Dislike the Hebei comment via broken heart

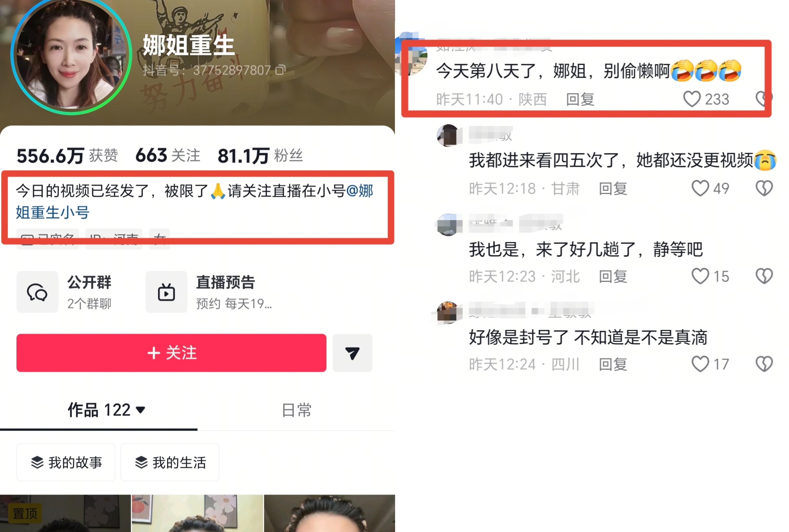(x=764, y=276)
